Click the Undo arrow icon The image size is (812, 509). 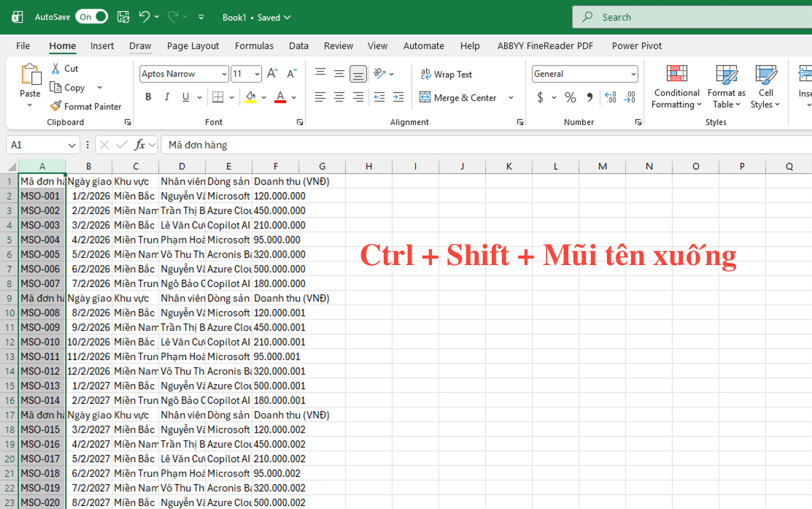coord(144,17)
